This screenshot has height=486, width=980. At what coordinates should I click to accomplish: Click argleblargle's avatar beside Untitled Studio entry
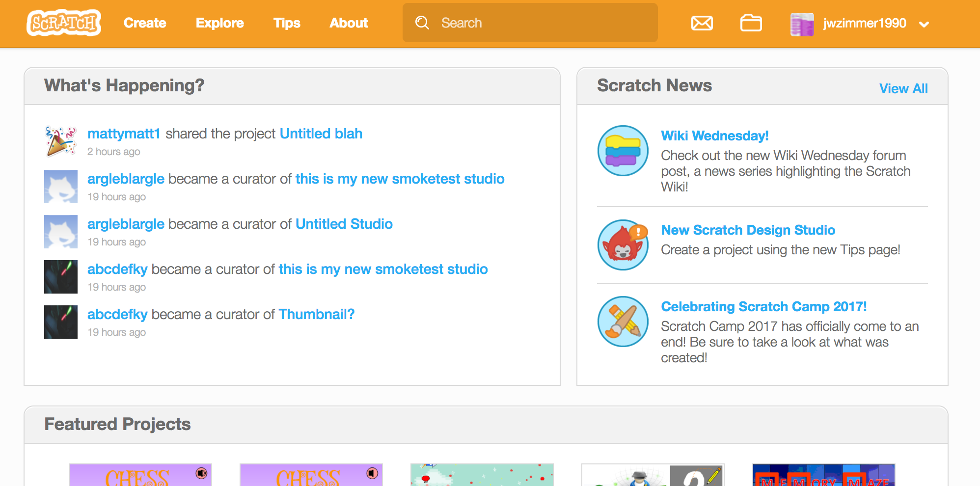(61, 232)
